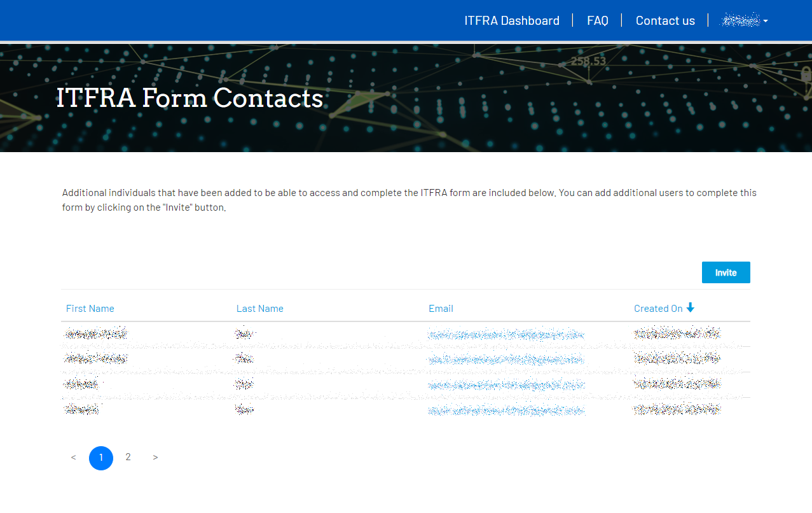Select the currently active page 1 indicator
Image resolution: width=812 pixels, height=513 pixels.
click(100, 457)
